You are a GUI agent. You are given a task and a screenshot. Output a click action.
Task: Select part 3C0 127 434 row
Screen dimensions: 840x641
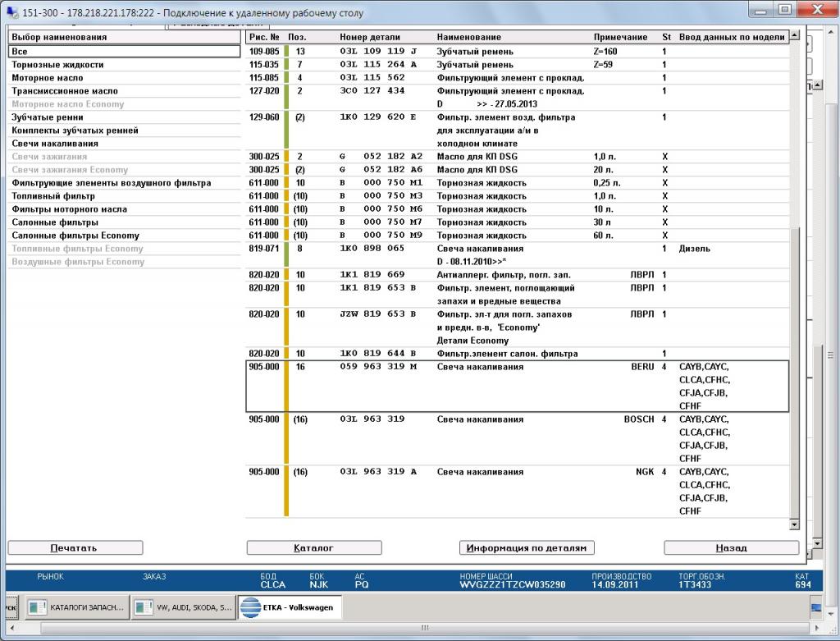pyautogui.click(x=518, y=98)
